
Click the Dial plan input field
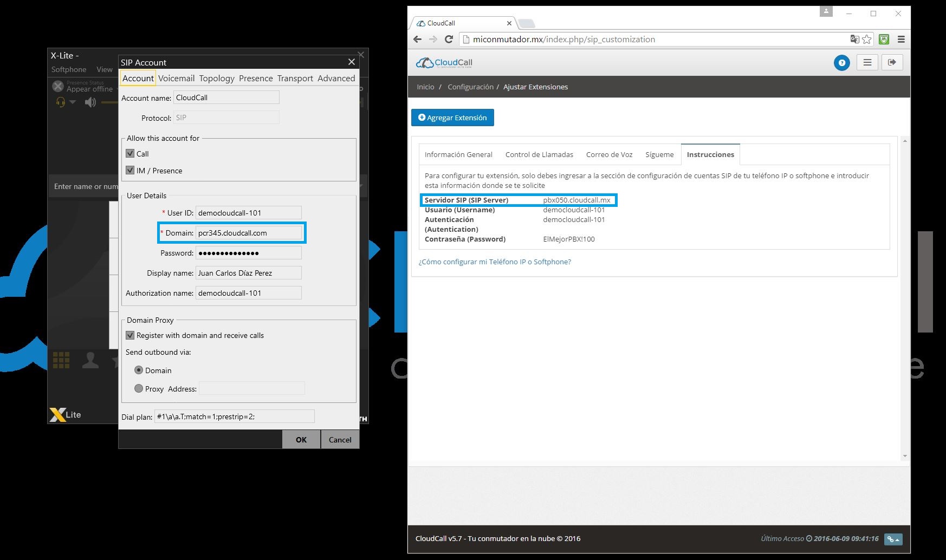click(234, 416)
